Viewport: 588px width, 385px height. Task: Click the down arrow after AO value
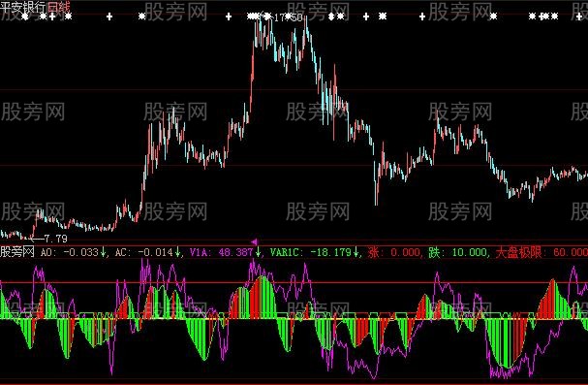pyautogui.click(x=103, y=252)
